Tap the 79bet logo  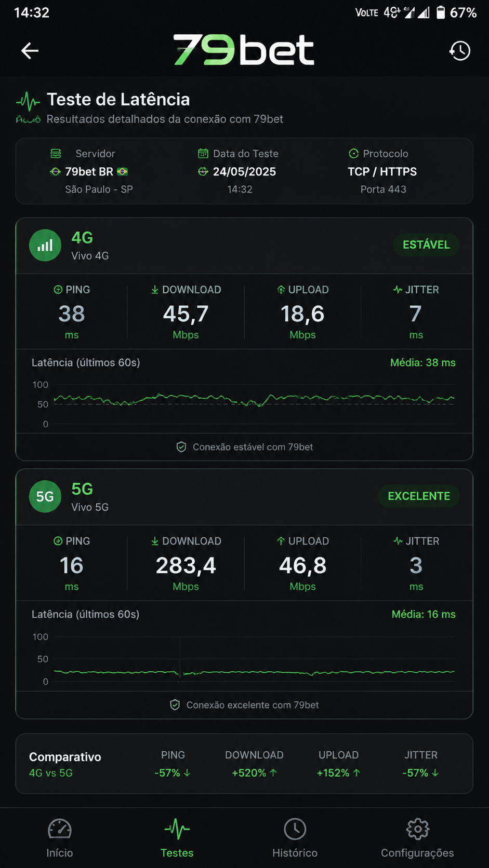coord(244,50)
